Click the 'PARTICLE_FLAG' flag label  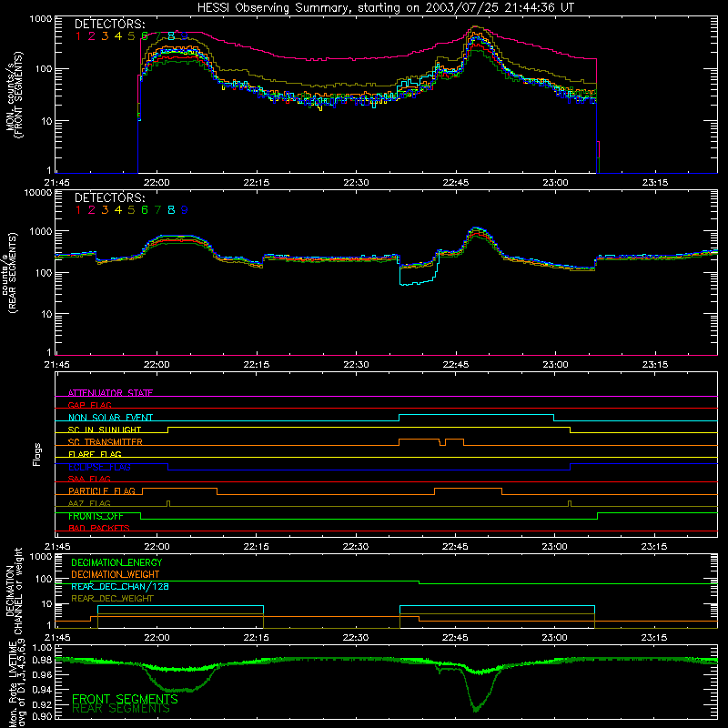tap(102, 490)
